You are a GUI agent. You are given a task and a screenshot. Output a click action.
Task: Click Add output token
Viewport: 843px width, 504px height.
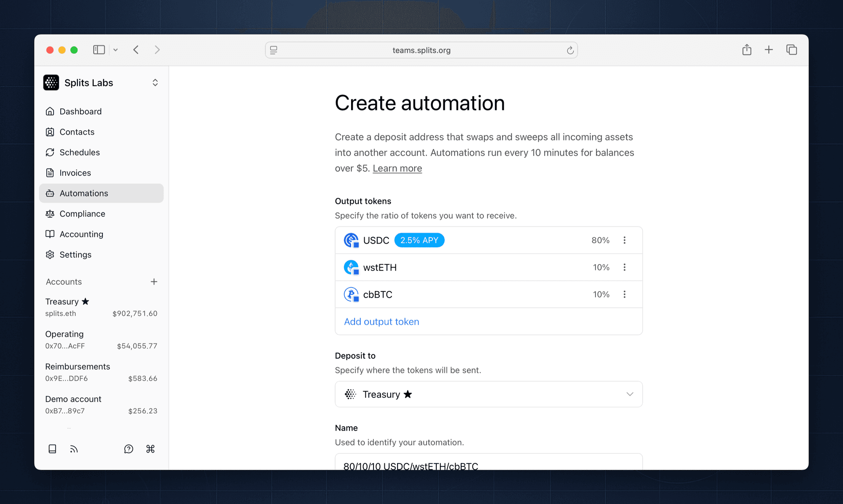pyautogui.click(x=381, y=322)
